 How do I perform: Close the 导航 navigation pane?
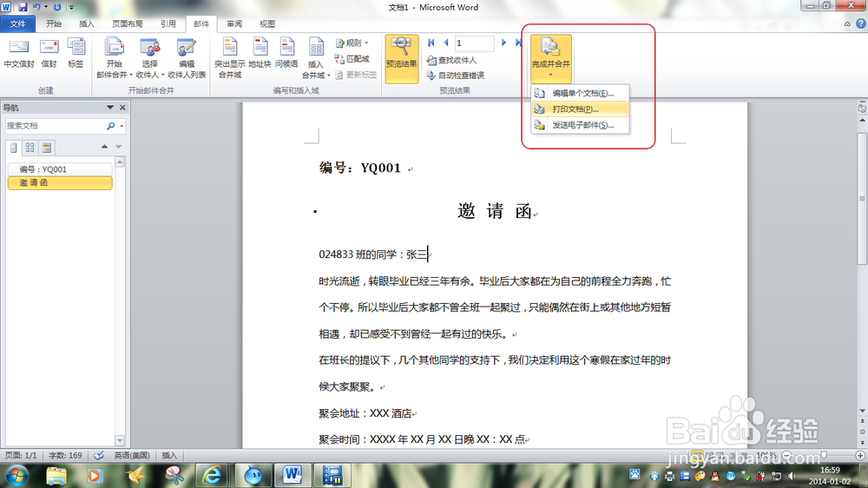point(123,108)
